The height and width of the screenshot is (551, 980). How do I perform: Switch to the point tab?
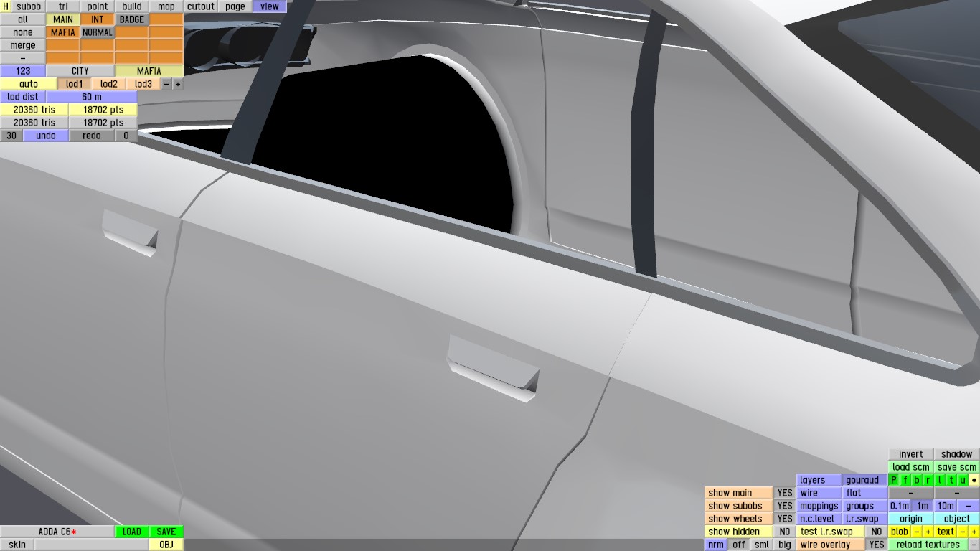point(98,6)
